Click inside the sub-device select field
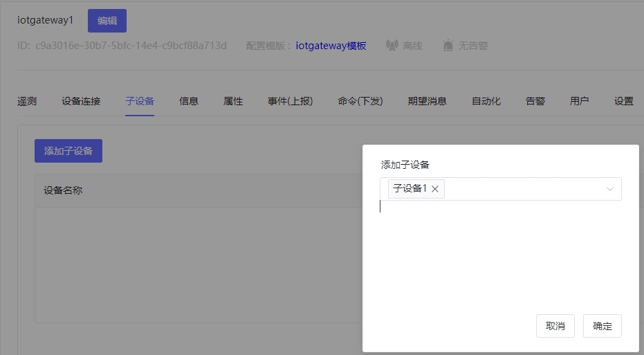 tap(500, 189)
